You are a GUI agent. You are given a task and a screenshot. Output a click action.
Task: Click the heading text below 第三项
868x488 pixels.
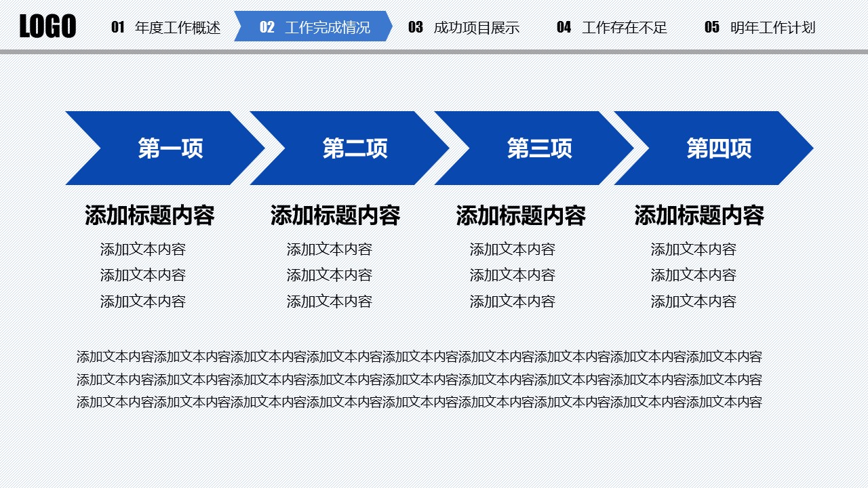tap(521, 216)
